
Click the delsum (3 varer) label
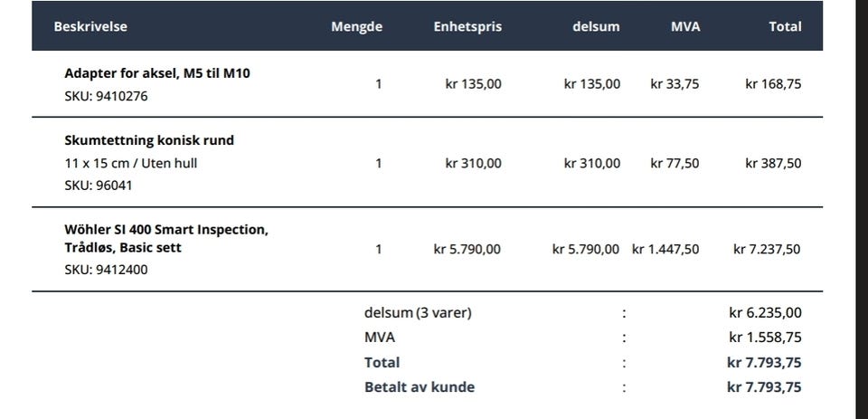point(418,312)
